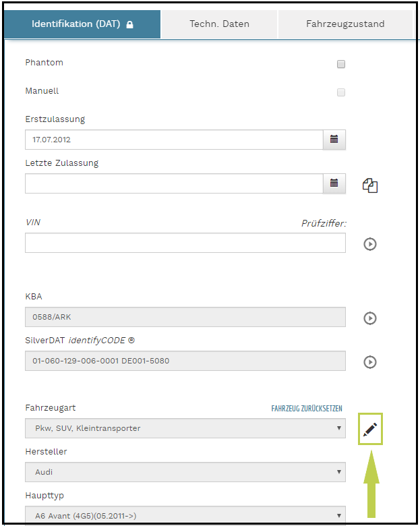
Task: Switch to the Fahrzeugzustand tab
Action: [345, 24]
